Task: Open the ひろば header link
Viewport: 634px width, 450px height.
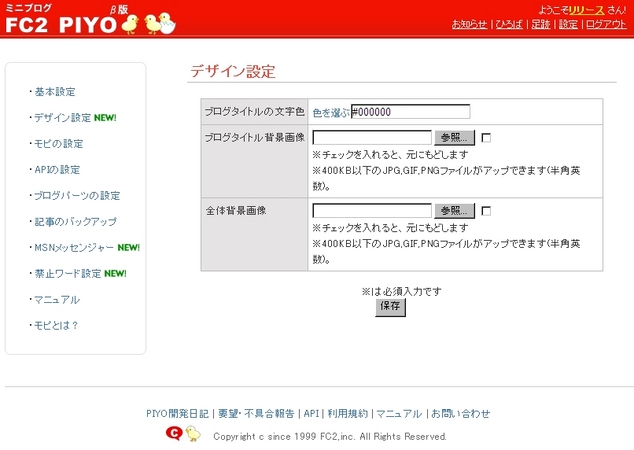Action: pyautogui.click(x=509, y=24)
